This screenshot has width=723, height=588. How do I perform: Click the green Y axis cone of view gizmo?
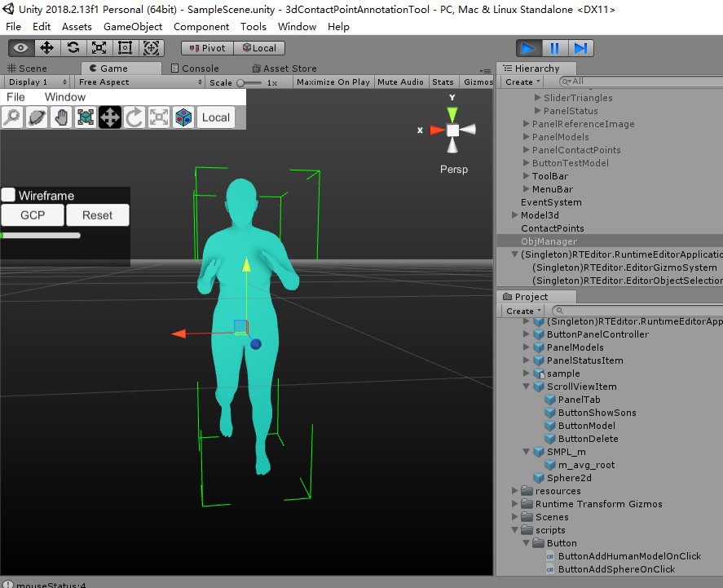click(x=452, y=114)
